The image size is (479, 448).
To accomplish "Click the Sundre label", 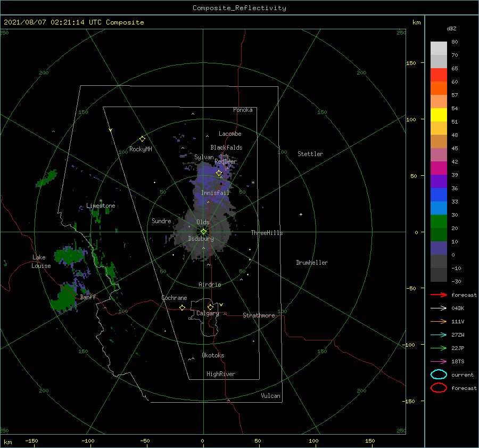I will (x=161, y=221).
